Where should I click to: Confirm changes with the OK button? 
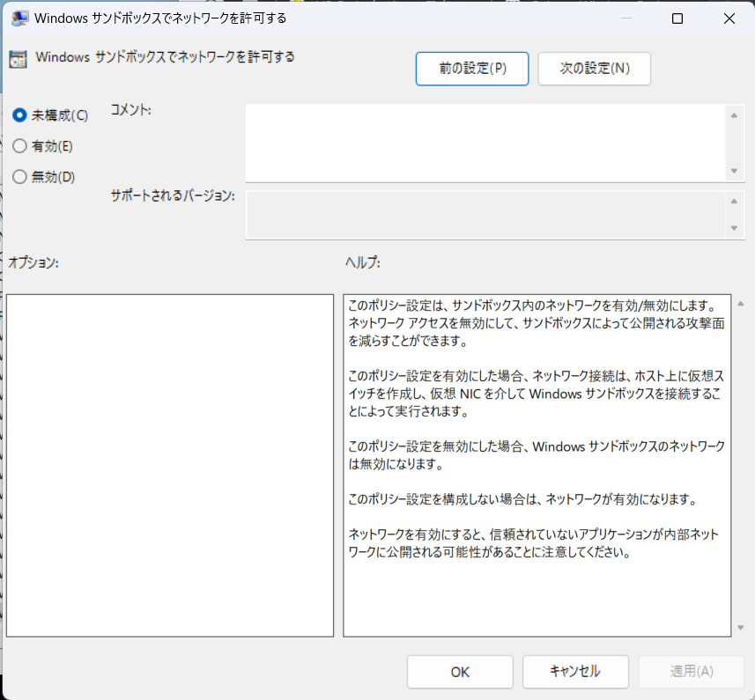coord(459,672)
